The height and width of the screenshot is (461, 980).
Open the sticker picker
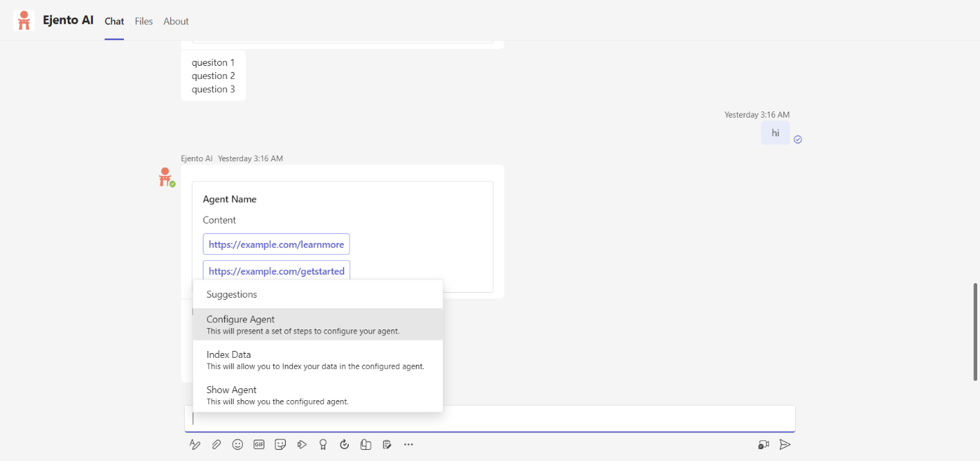pyautogui.click(x=280, y=444)
